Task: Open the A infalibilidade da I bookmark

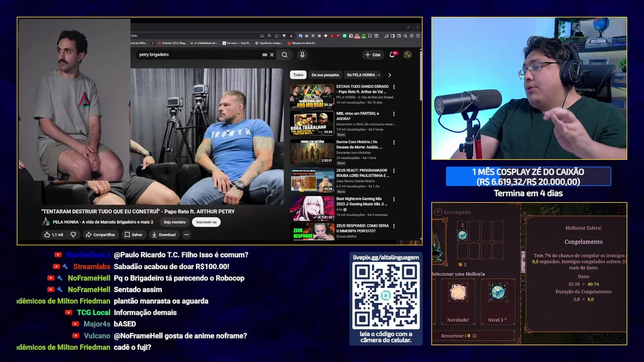Action: [203, 43]
